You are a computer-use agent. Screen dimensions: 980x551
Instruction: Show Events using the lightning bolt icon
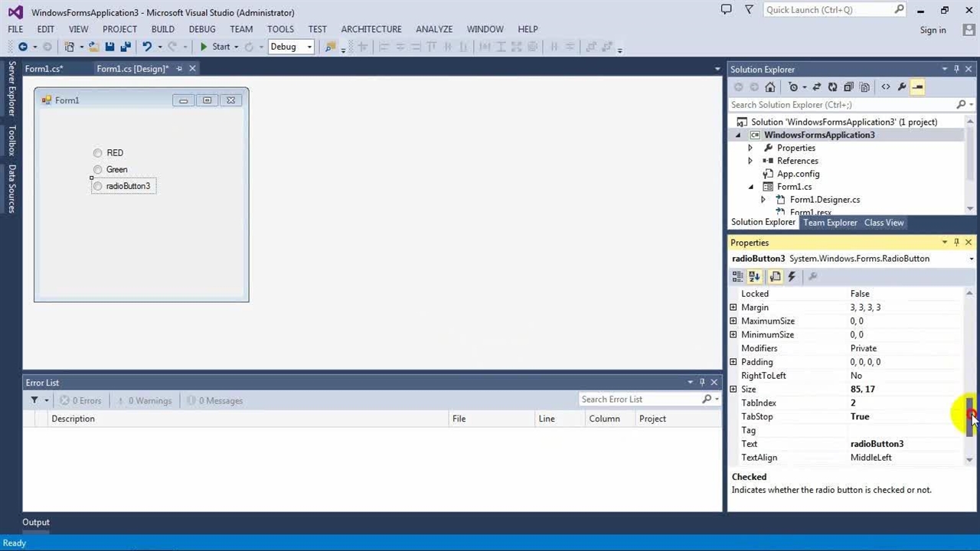(792, 276)
